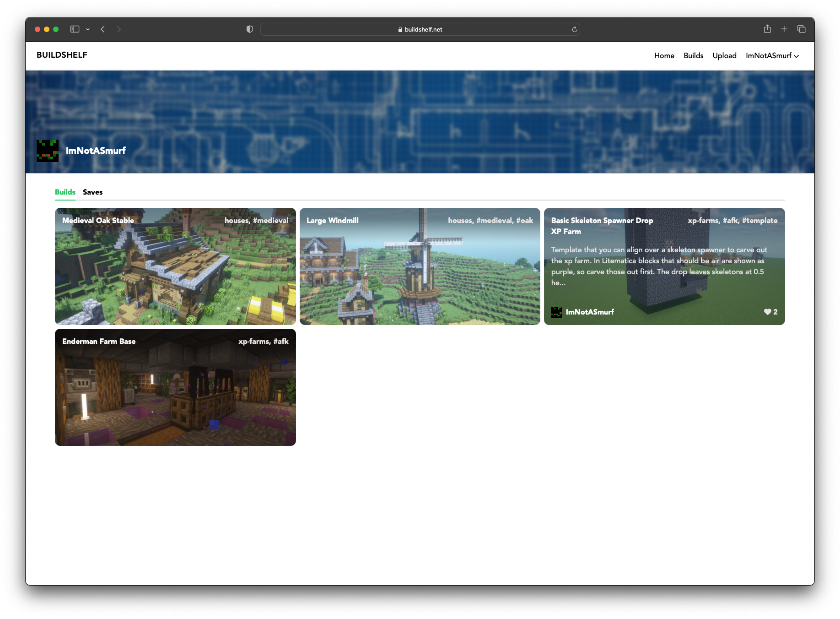Click the xp-farms, #afk tags on Enderman

tap(263, 341)
